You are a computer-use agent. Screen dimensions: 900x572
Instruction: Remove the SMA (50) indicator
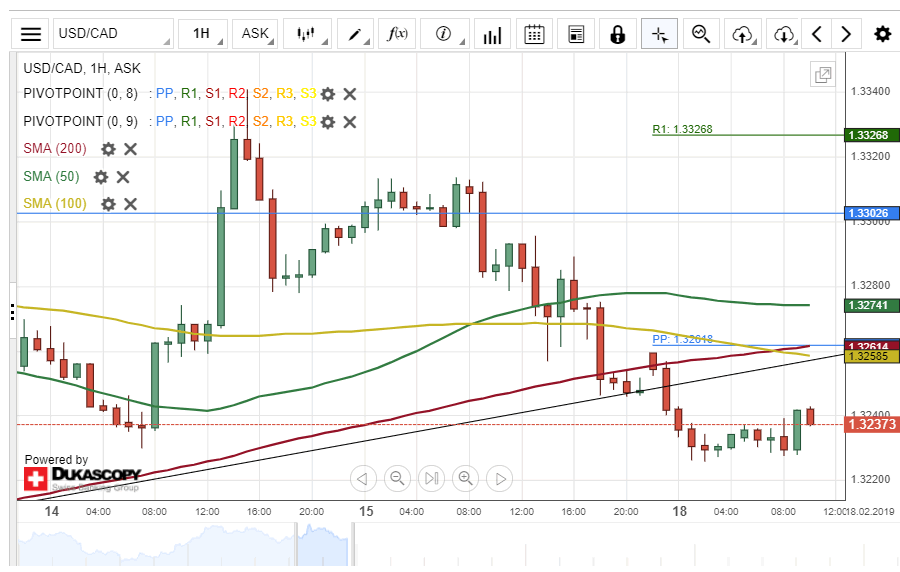(123, 177)
